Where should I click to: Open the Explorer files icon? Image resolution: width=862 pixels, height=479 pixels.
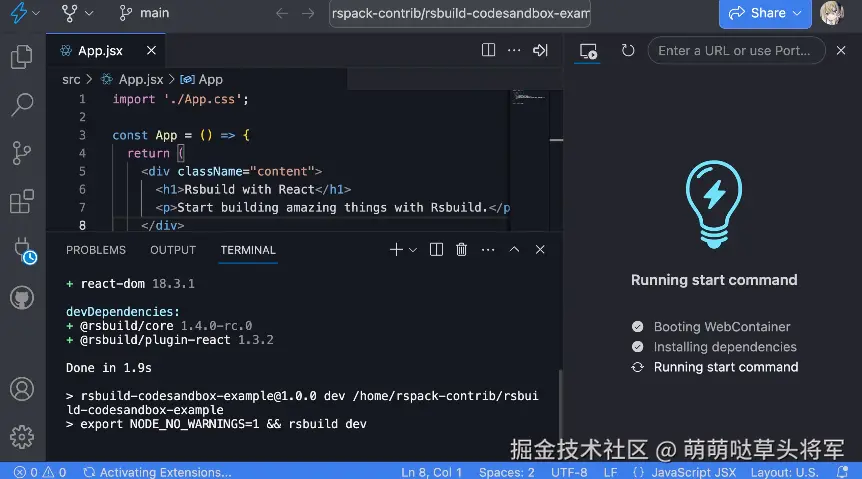[x=22, y=57]
